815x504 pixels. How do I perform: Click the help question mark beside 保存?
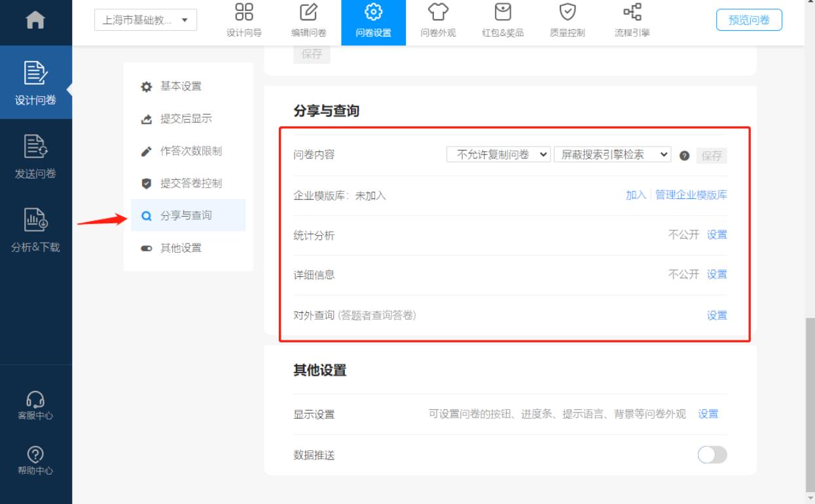685,156
